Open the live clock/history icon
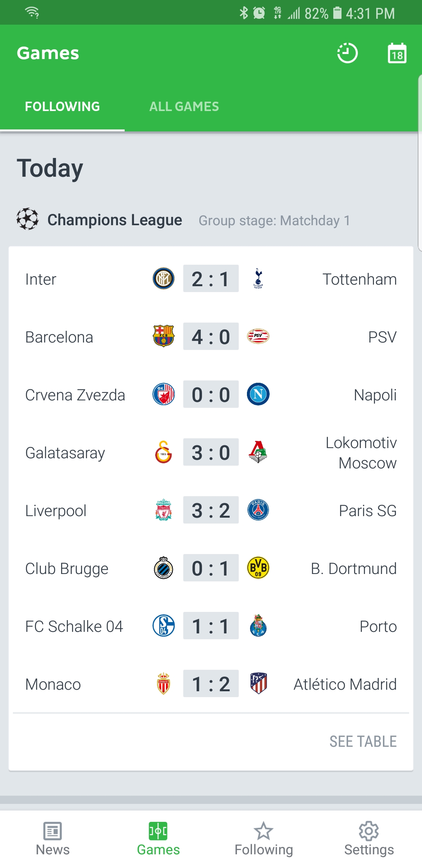422x868 pixels. 347,53
